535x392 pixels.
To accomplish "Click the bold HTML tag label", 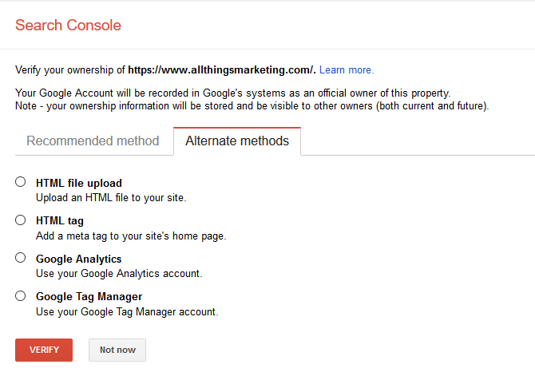I will click(60, 221).
